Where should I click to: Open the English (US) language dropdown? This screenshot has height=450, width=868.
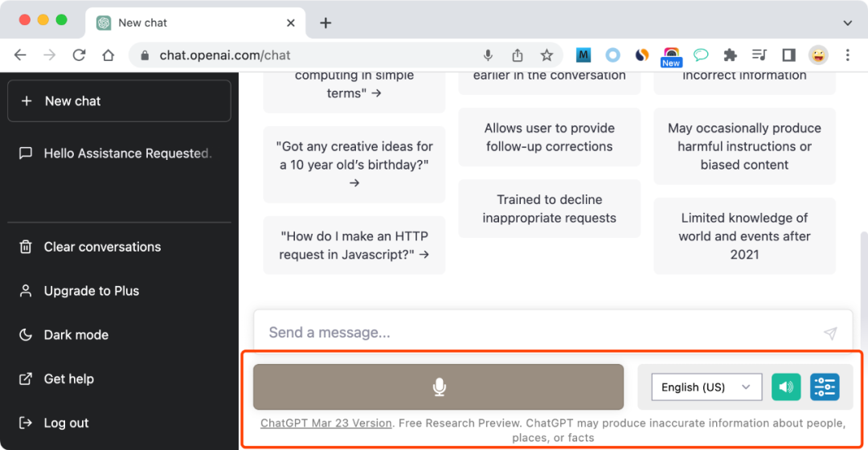(x=706, y=387)
